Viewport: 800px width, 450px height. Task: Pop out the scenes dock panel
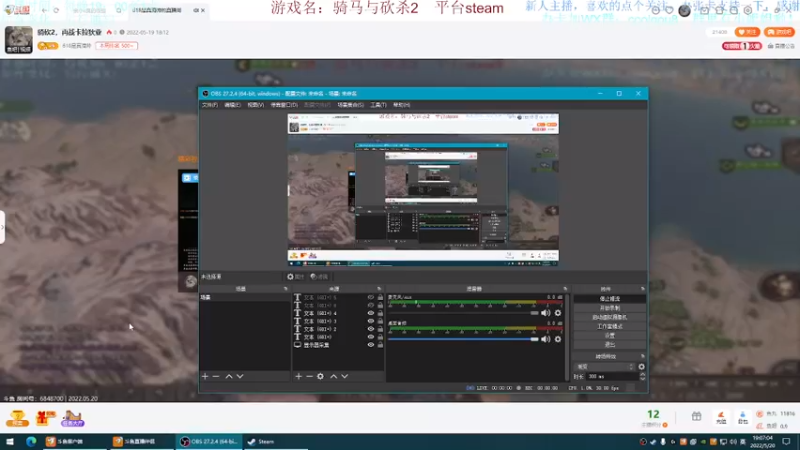click(286, 289)
